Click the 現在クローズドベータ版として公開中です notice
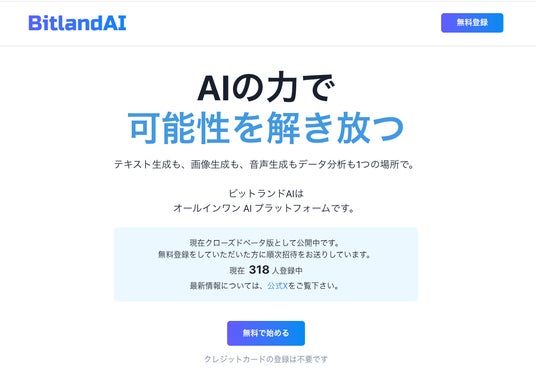 (x=265, y=243)
